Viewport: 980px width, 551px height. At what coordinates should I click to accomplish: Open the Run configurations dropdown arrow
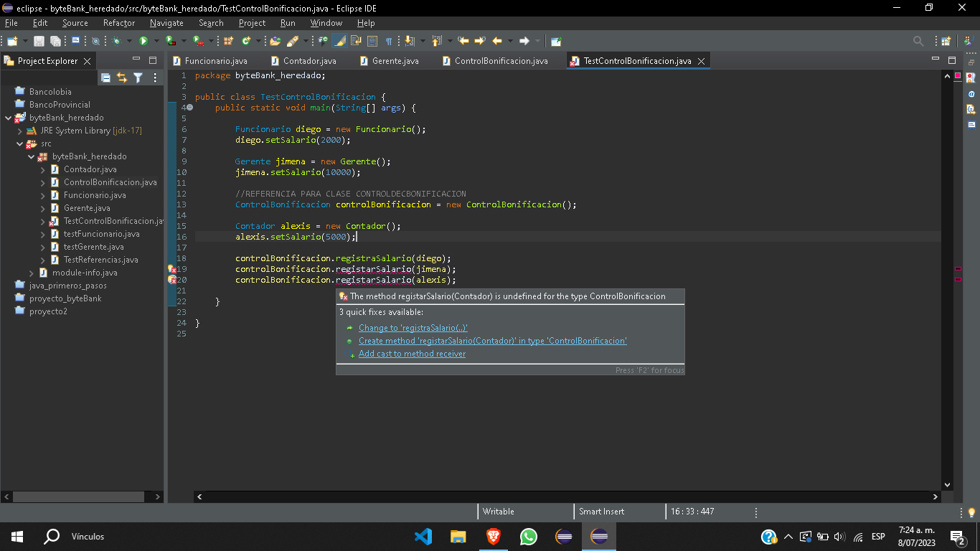(x=156, y=41)
